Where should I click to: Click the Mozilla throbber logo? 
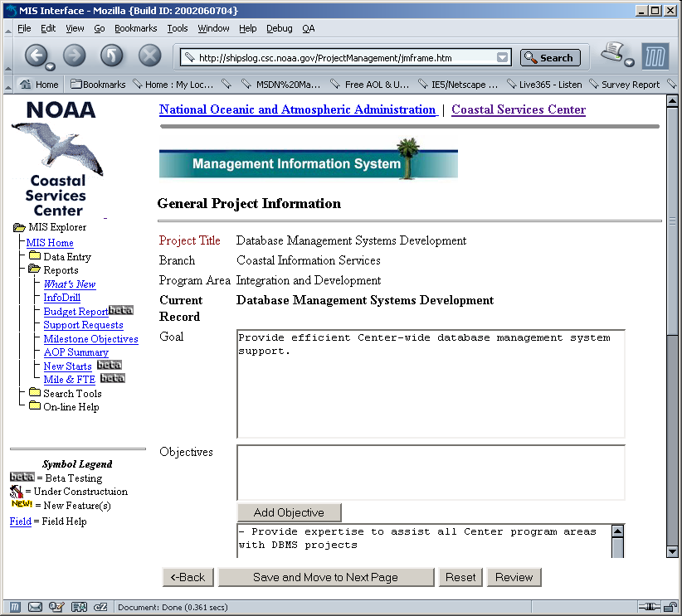(656, 56)
